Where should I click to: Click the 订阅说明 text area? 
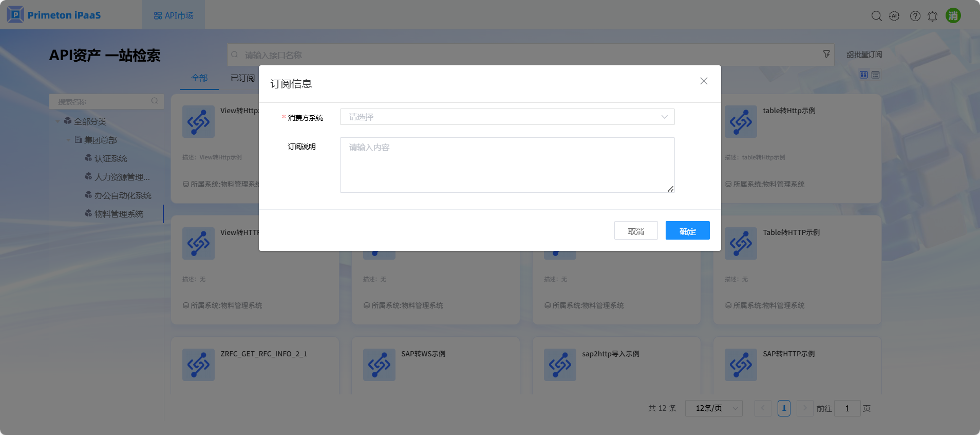click(x=506, y=165)
